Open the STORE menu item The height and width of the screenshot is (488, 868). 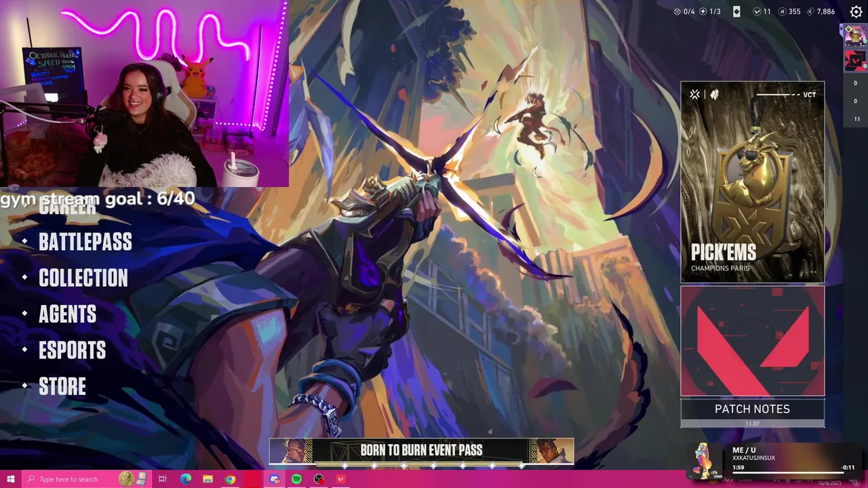62,386
